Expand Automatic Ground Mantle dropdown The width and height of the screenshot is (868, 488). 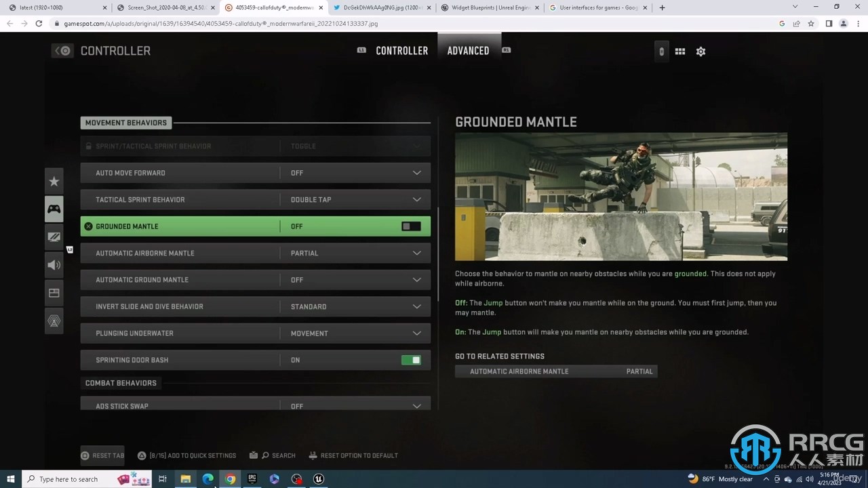417,279
